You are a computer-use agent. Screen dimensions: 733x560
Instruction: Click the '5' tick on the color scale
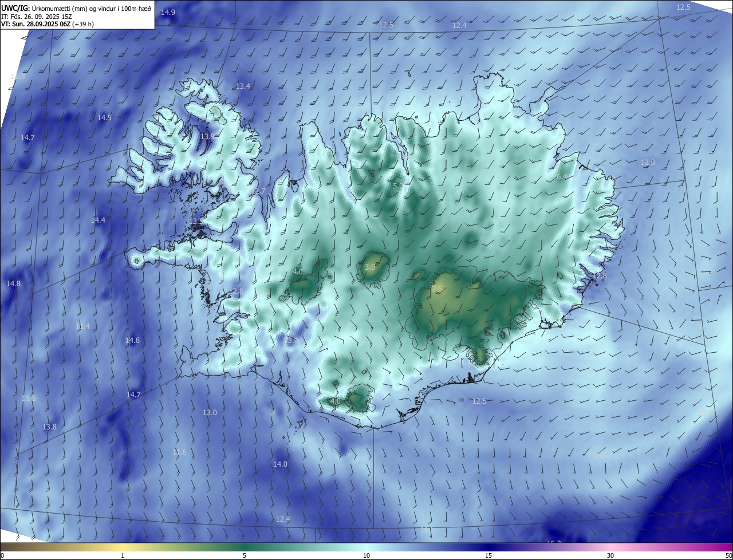click(x=245, y=555)
